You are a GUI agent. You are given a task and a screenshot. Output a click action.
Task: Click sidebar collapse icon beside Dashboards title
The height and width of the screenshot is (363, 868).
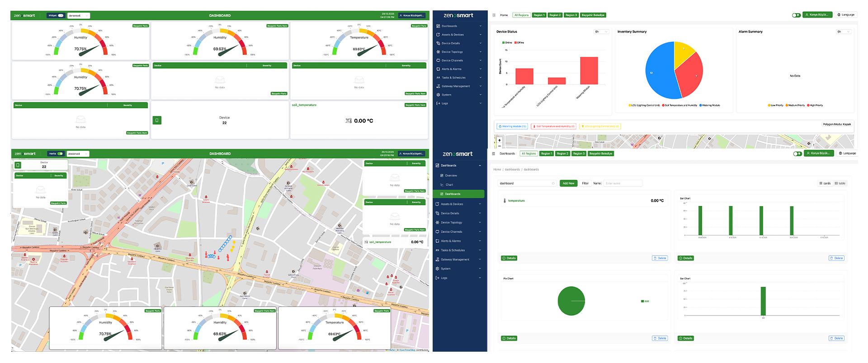494,154
